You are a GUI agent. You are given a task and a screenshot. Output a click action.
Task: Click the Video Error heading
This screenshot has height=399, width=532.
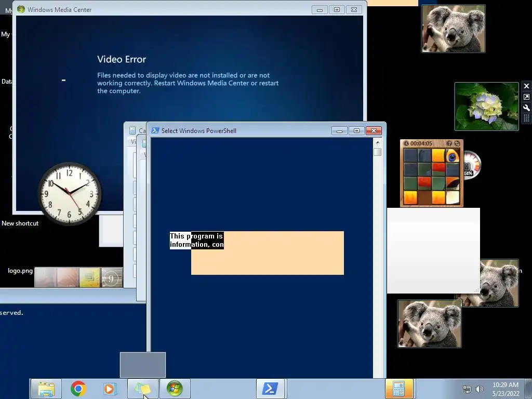coord(122,59)
